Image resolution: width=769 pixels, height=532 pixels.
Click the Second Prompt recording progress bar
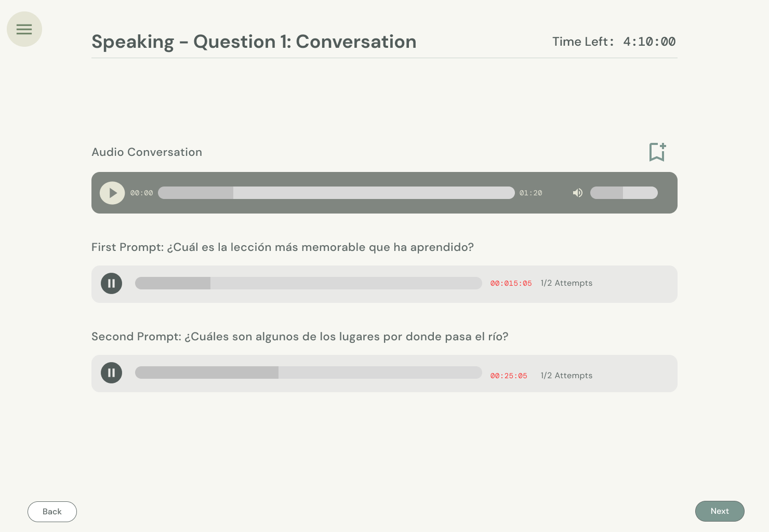click(x=308, y=373)
